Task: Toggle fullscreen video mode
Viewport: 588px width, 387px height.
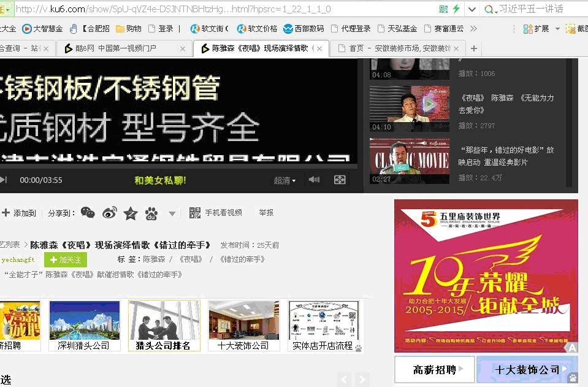Action: pyautogui.click(x=340, y=180)
